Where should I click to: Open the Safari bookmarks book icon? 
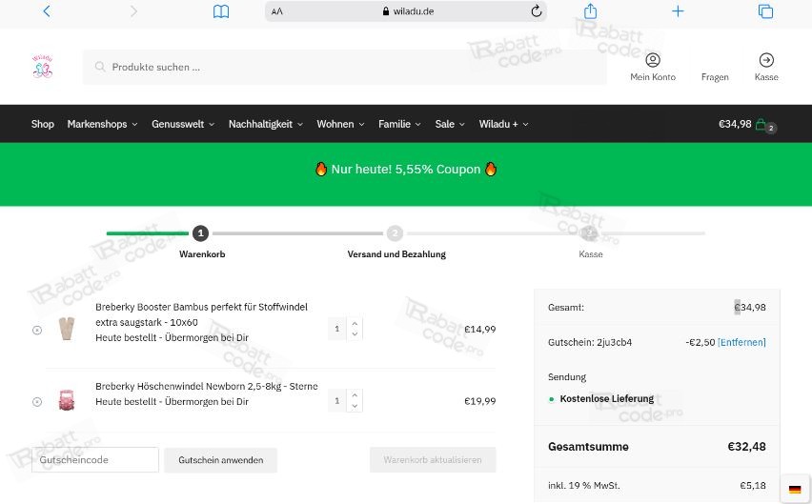click(221, 10)
